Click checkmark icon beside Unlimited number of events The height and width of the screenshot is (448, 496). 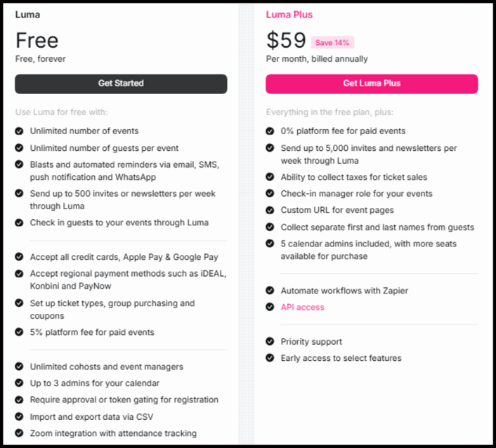19,131
